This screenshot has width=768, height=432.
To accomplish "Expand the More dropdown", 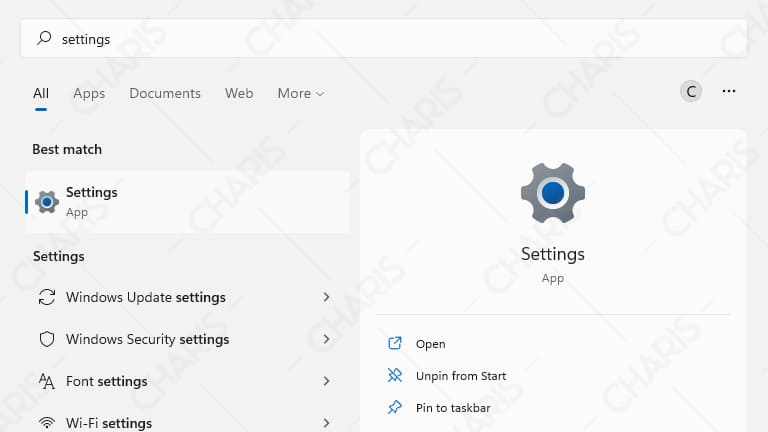I will click(301, 93).
